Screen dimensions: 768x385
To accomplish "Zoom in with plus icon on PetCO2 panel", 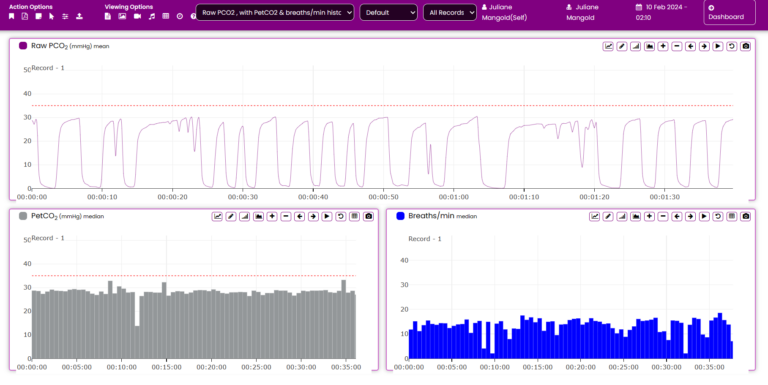I will point(272,216).
